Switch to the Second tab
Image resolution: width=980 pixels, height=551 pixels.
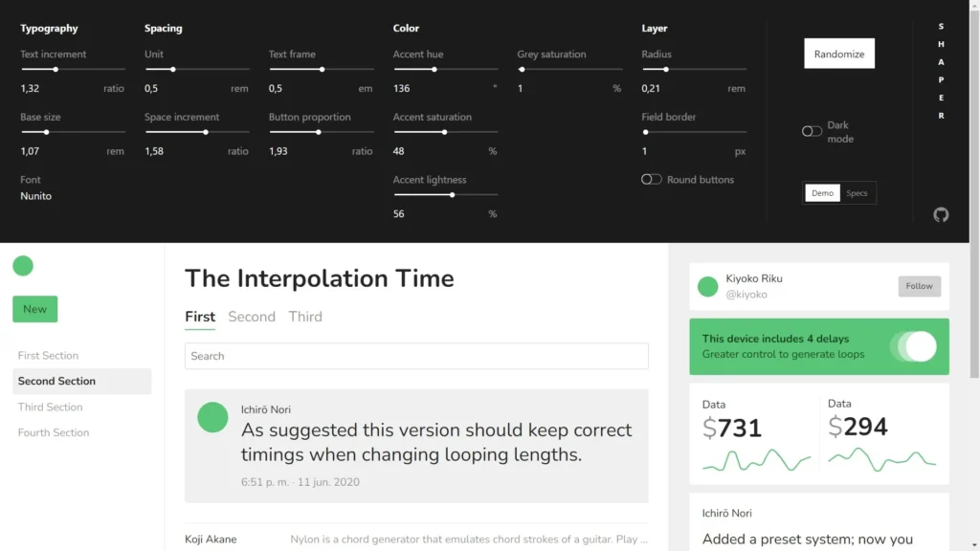tap(252, 317)
